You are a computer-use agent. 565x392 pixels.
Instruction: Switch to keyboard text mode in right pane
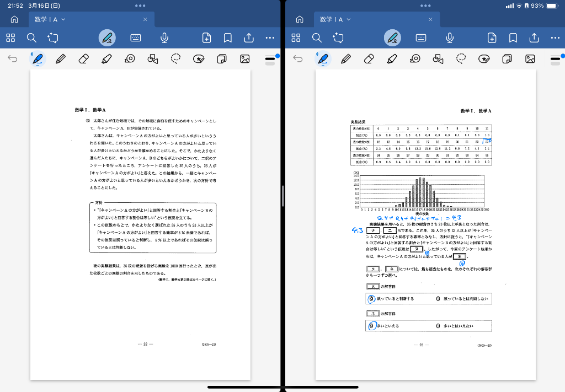[x=421, y=37]
